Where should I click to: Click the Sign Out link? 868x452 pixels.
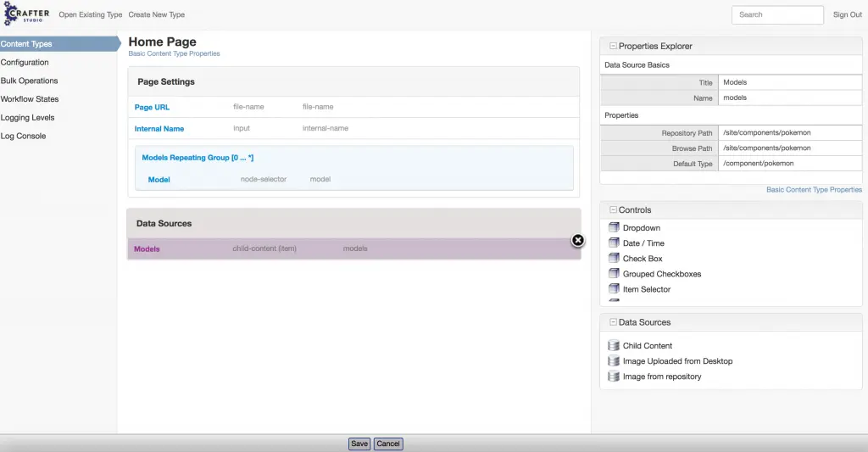coord(847,15)
